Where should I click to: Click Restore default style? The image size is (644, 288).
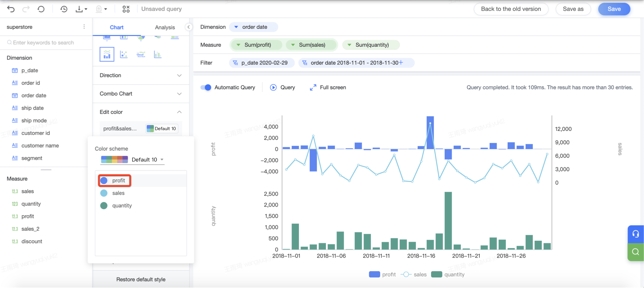[141, 279]
